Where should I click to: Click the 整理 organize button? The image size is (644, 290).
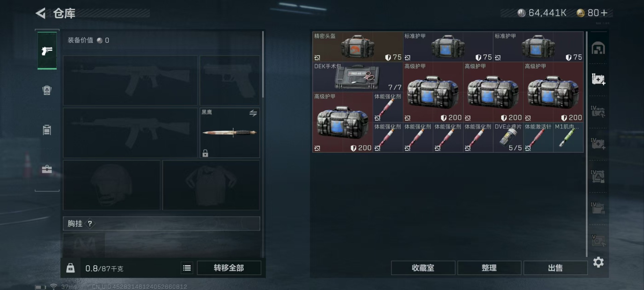[x=489, y=268]
